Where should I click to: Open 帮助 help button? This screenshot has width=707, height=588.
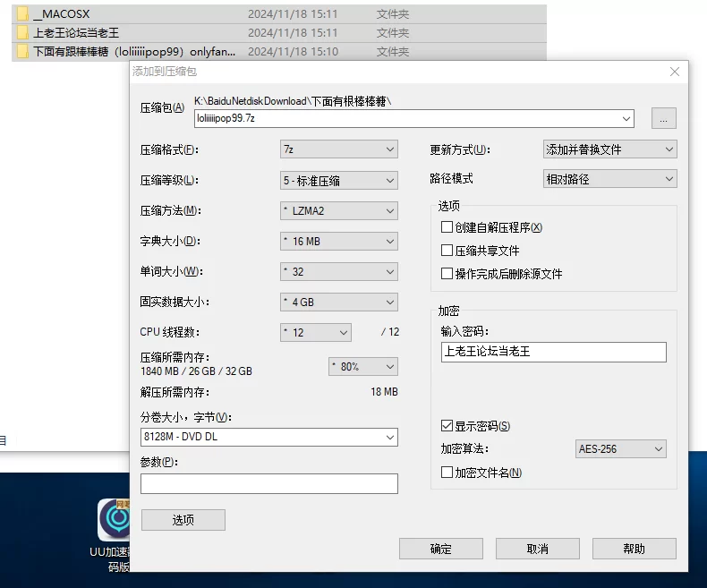point(634,549)
